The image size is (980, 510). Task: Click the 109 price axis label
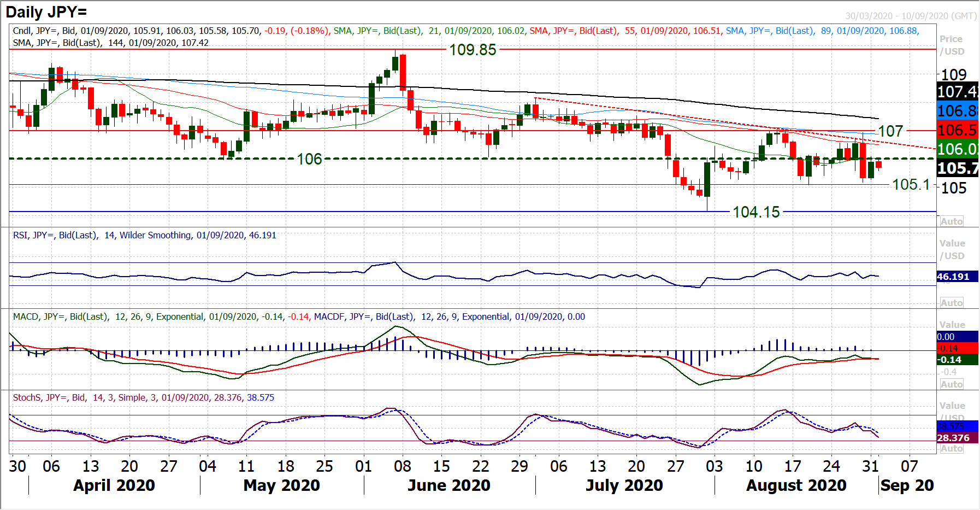tap(954, 74)
